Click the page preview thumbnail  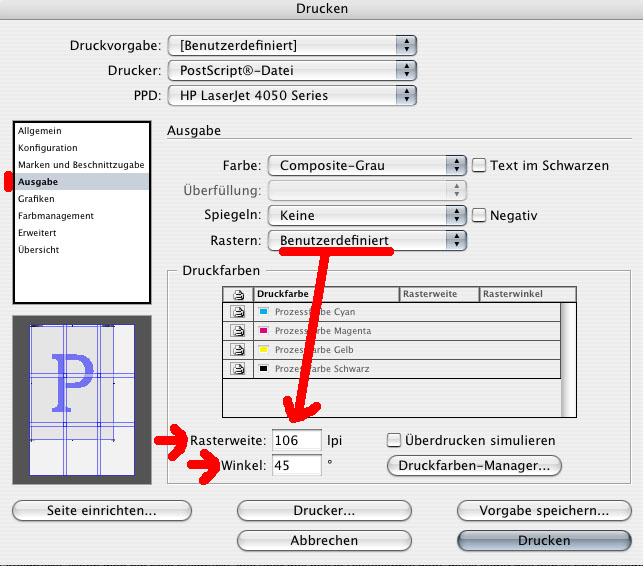click(x=80, y=399)
